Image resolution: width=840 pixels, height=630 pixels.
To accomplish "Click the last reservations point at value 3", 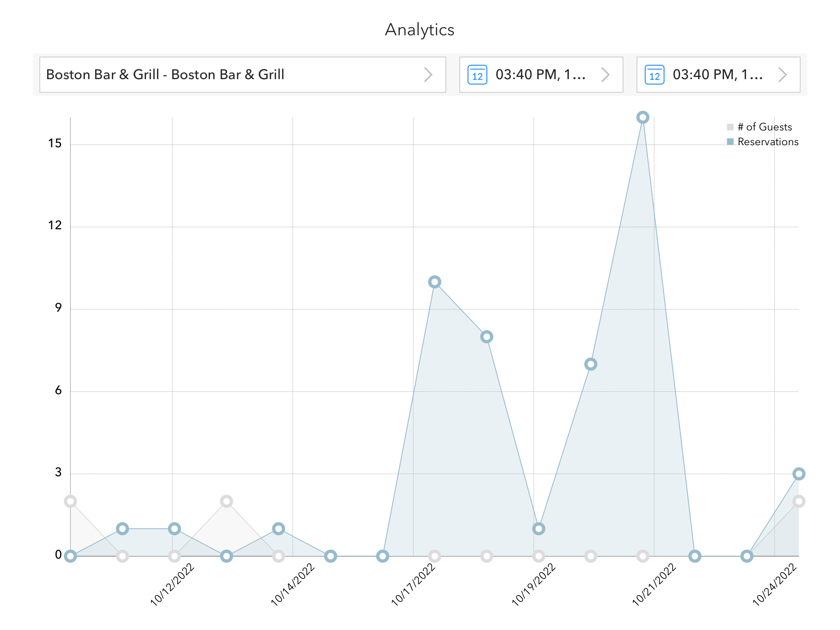I will [x=799, y=474].
